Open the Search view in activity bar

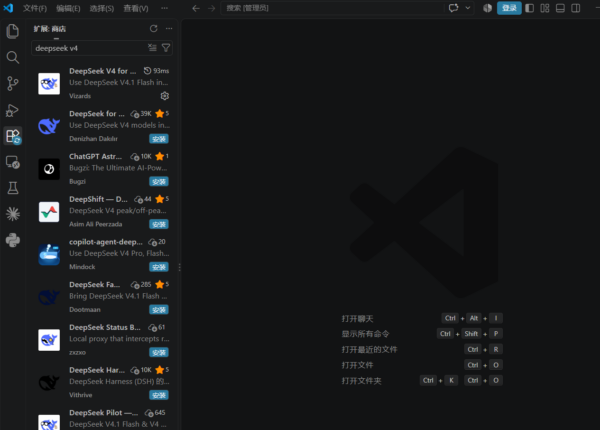13,57
